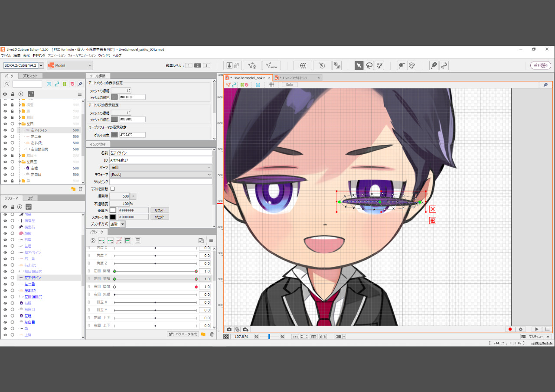Delete selected part with Parts trash icon
The width and height of the screenshot is (555, 392).
pyautogui.click(x=80, y=189)
